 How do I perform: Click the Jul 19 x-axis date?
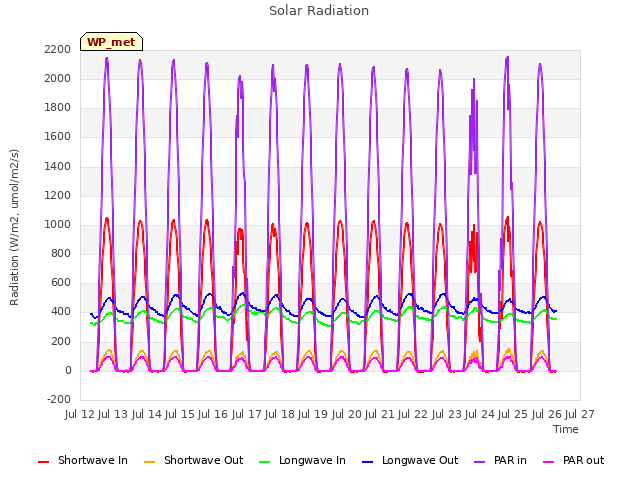[x=313, y=414]
